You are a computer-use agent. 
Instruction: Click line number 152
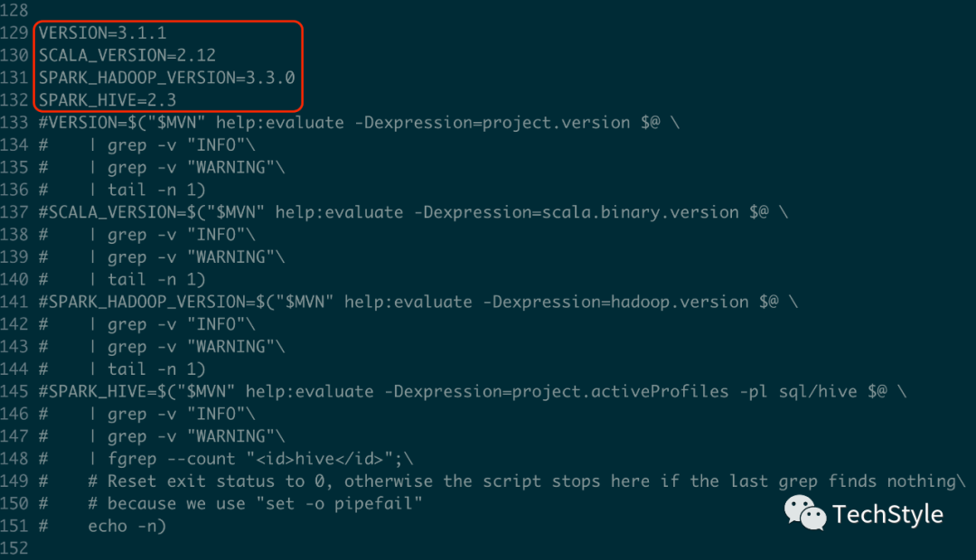point(15,547)
